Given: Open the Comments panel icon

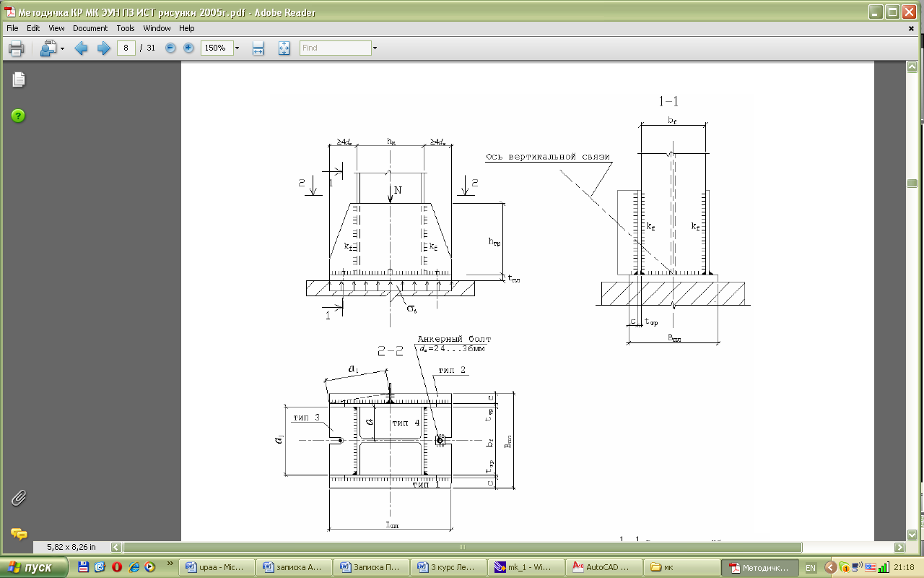Looking at the screenshot, I should pos(18,534).
